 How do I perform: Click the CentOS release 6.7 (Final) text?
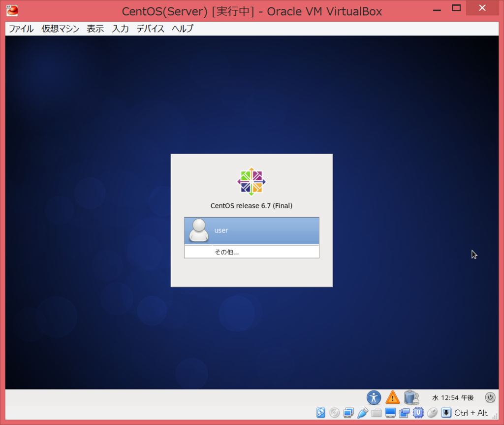coord(252,206)
